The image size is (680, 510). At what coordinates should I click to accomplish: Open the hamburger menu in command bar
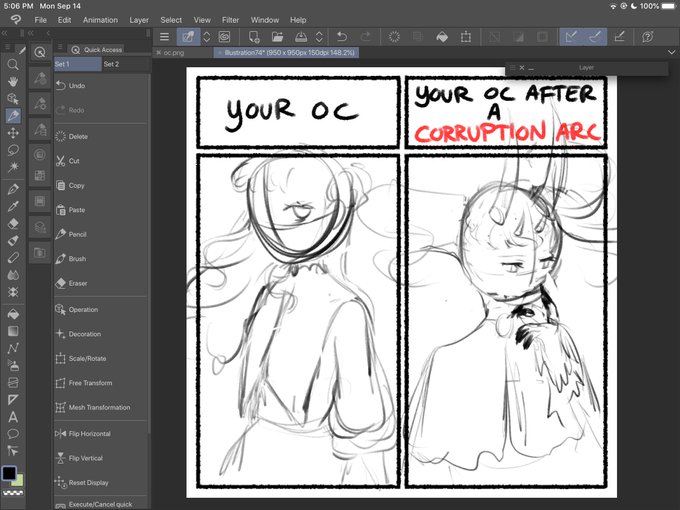pyautogui.click(x=164, y=37)
